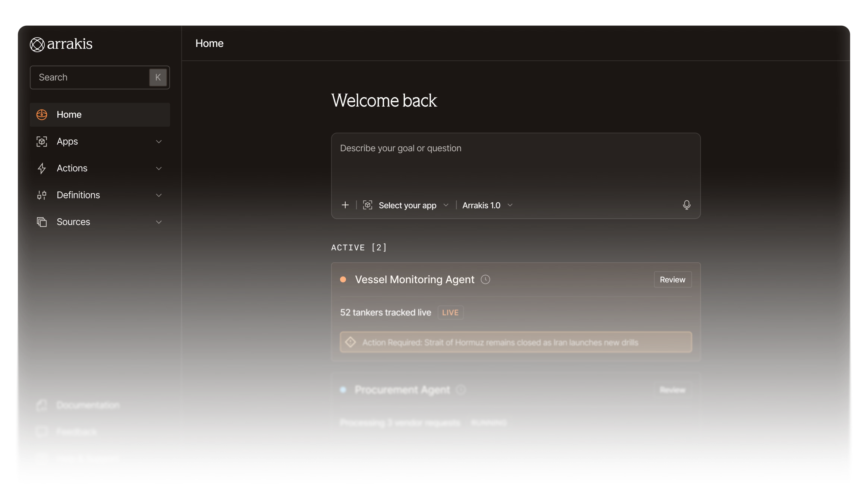Open the Action Required Strait of Hormuz alert
The height and width of the screenshot is (494, 868).
point(516,342)
